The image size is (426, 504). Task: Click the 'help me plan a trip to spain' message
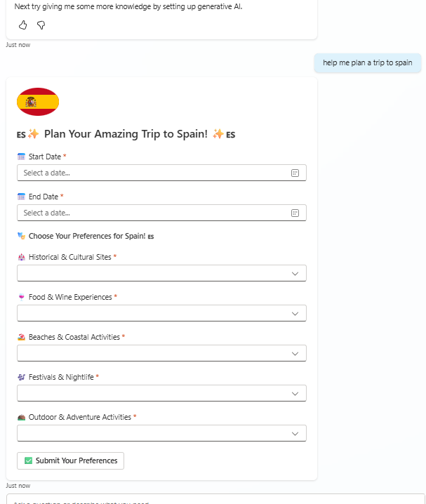point(367,62)
